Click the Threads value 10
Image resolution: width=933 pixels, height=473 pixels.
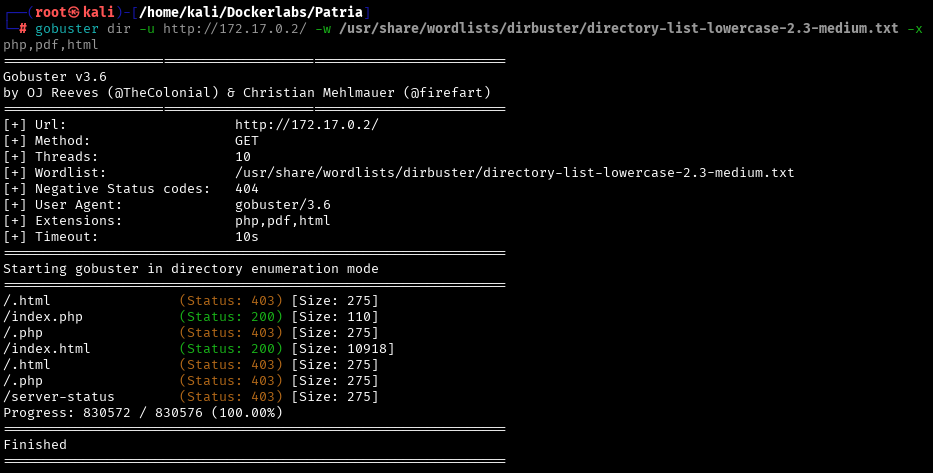[243, 157]
